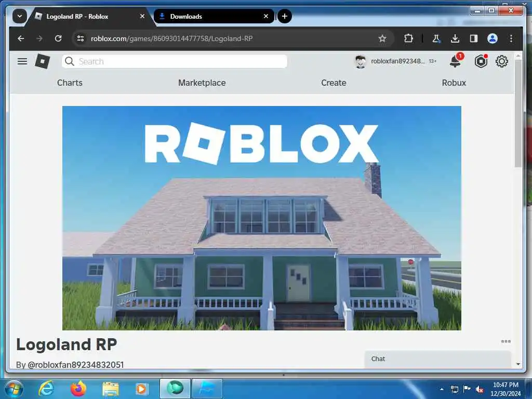
Task: Reload the Roblox page
Action: point(58,38)
